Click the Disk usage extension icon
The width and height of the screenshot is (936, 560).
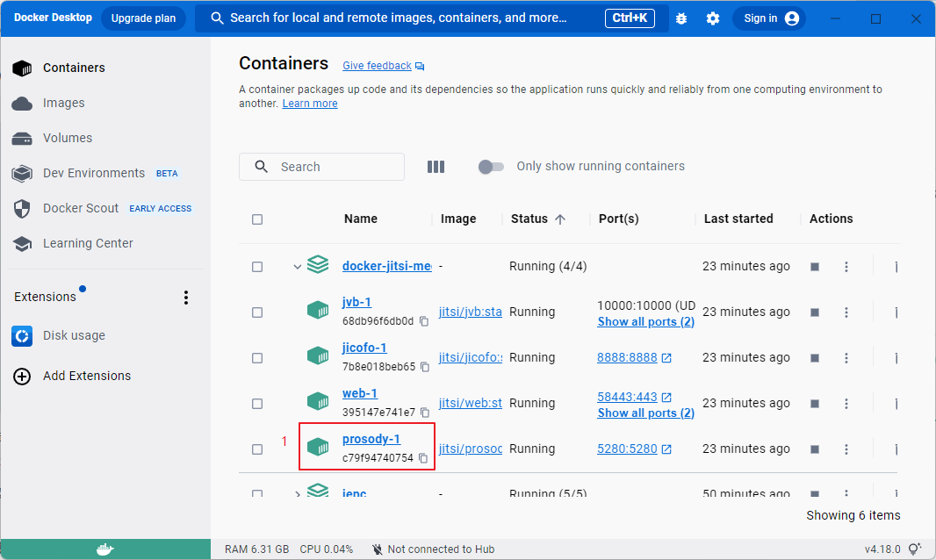coord(22,336)
